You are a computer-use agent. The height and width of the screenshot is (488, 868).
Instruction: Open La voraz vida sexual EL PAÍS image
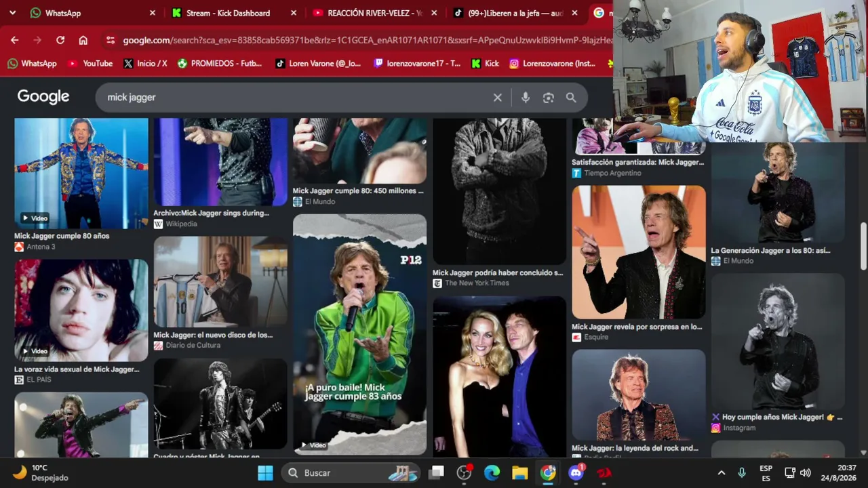click(x=81, y=310)
